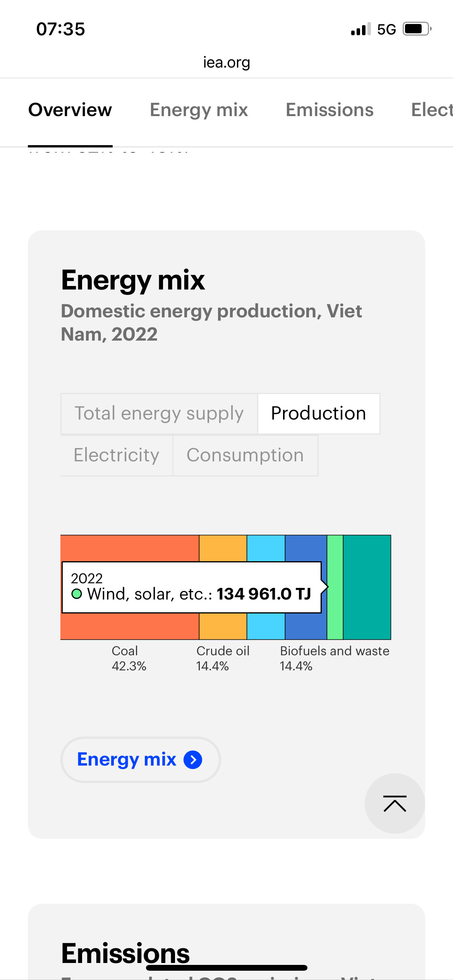The width and height of the screenshot is (453, 980).
Task: Tap the yellow Crude oil bar segment
Action: pos(223,548)
